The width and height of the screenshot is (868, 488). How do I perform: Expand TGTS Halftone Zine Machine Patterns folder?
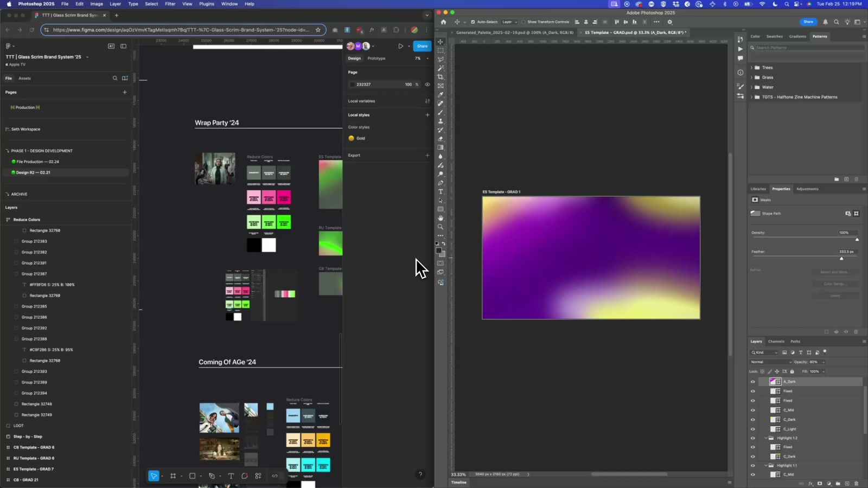(751, 97)
